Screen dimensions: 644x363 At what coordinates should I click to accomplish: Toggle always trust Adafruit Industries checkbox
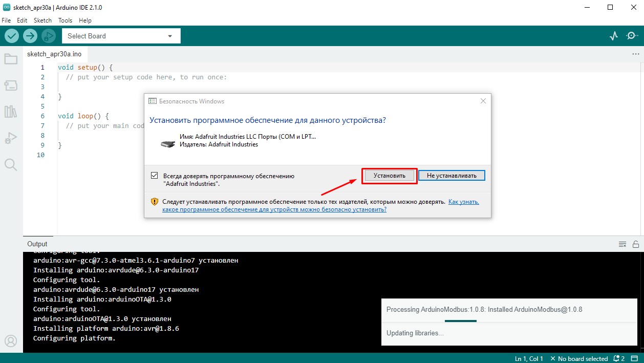(x=155, y=176)
